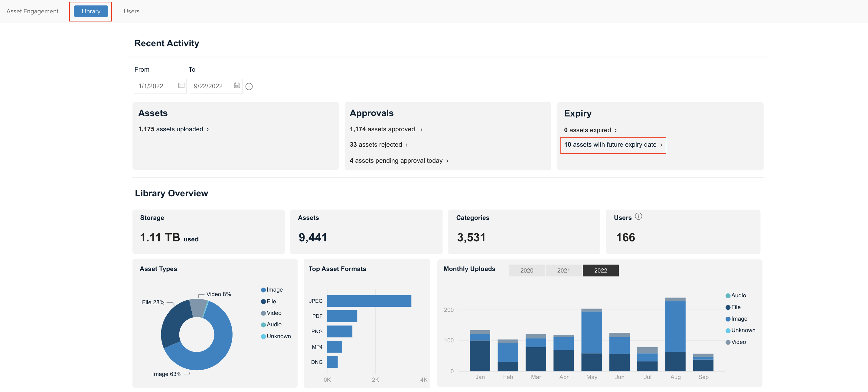868x392 pixels.
Task: Open the To date calendar picker icon
Action: pos(237,86)
